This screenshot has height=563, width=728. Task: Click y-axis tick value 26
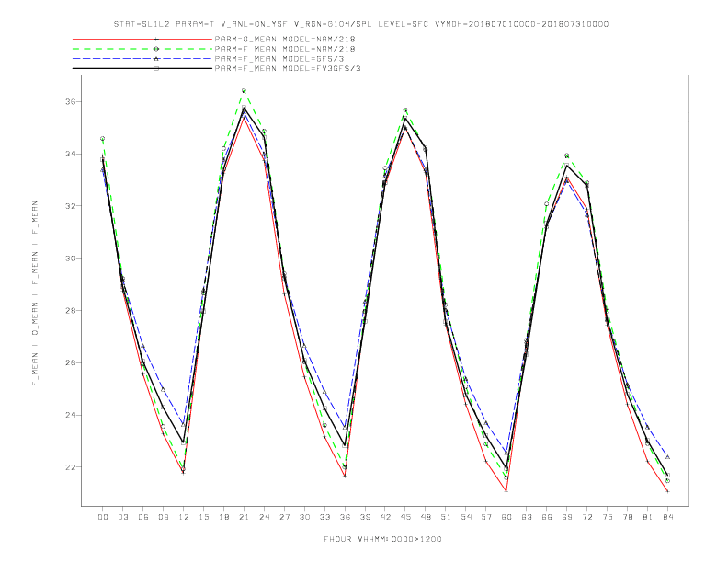tap(70, 362)
